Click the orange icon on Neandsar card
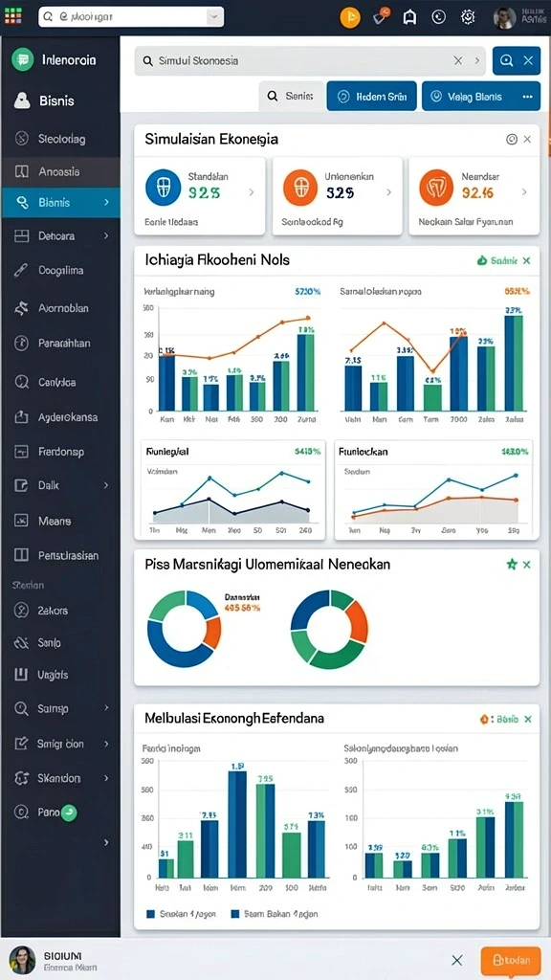 436,188
